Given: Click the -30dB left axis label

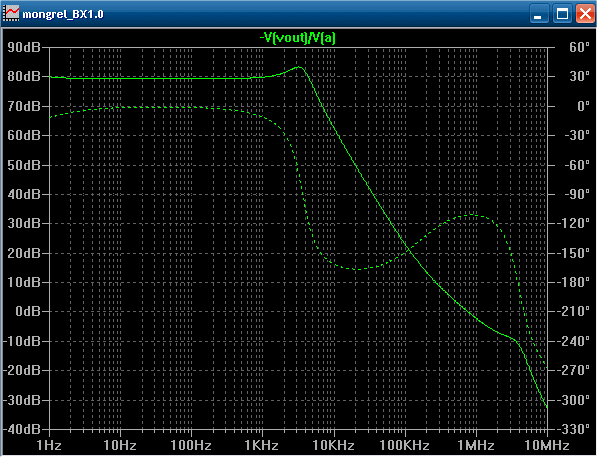Looking at the screenshot, I should pos(22,400).
